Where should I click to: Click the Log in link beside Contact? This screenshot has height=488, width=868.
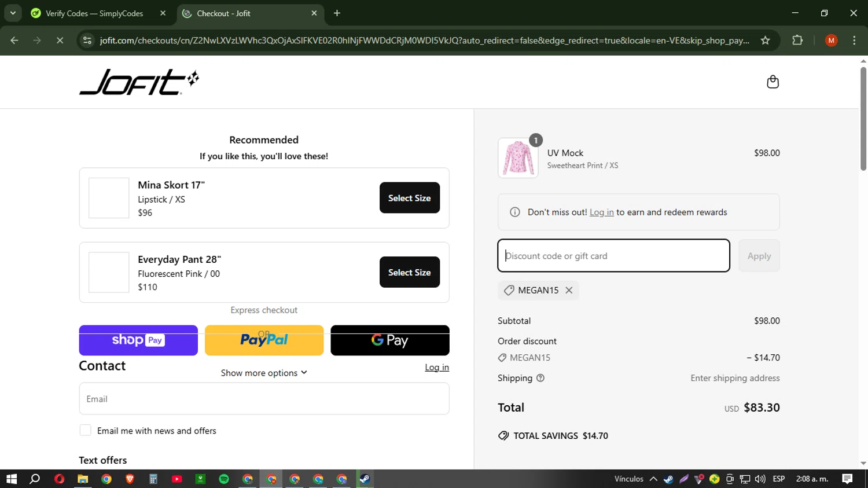pyautogui.click(x=437, y=368)
